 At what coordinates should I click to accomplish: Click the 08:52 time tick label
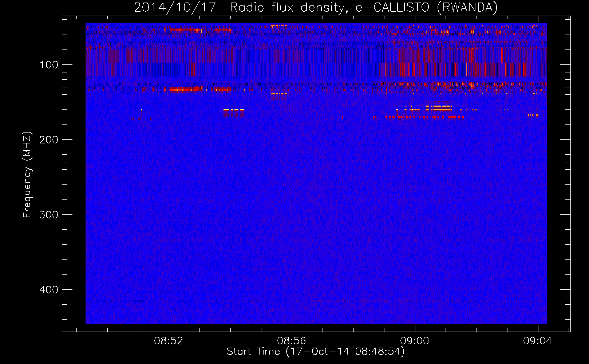point(169,341)
